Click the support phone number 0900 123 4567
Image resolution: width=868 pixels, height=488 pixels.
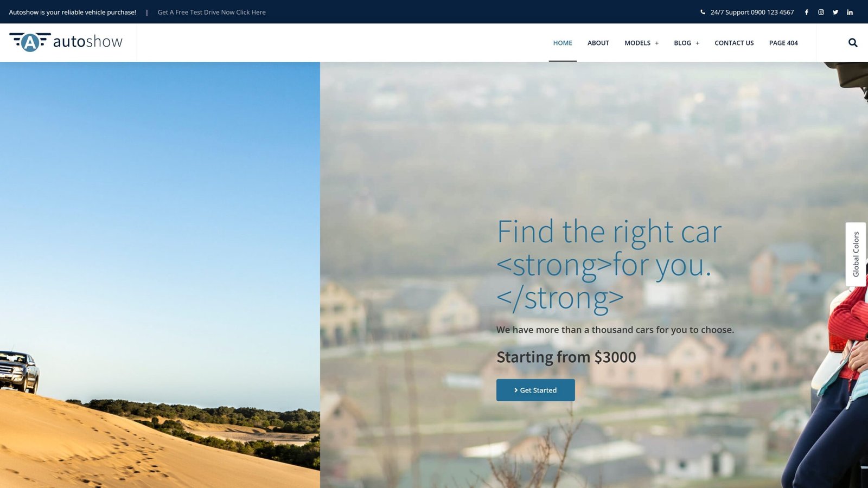coord(772,12)
